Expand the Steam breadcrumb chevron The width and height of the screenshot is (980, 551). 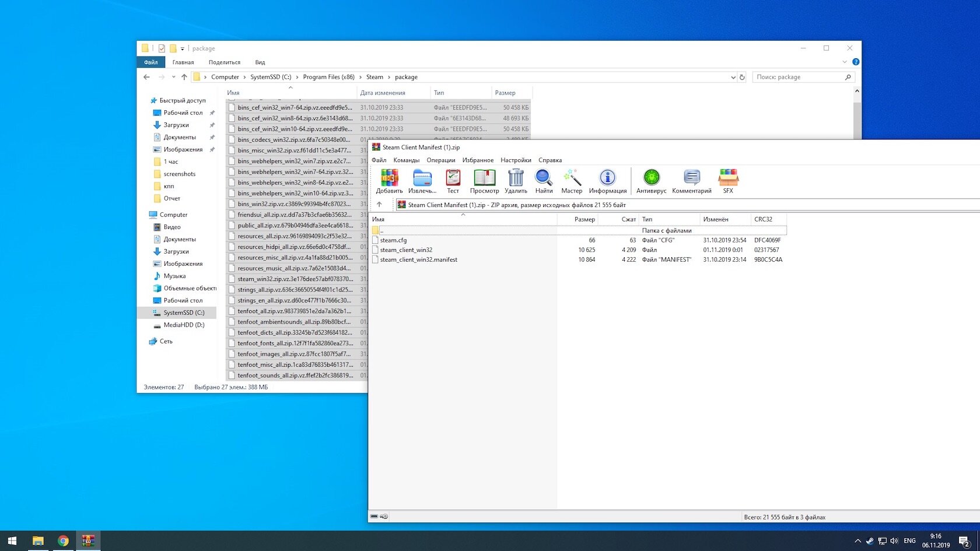pyautogui.click(x=389, y=77)
